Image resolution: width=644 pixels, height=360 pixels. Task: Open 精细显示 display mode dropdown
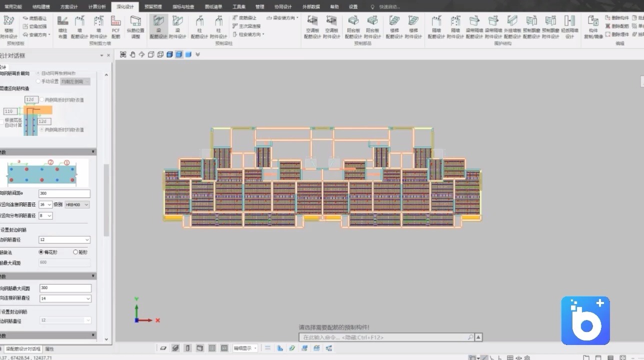click(245, 348)
